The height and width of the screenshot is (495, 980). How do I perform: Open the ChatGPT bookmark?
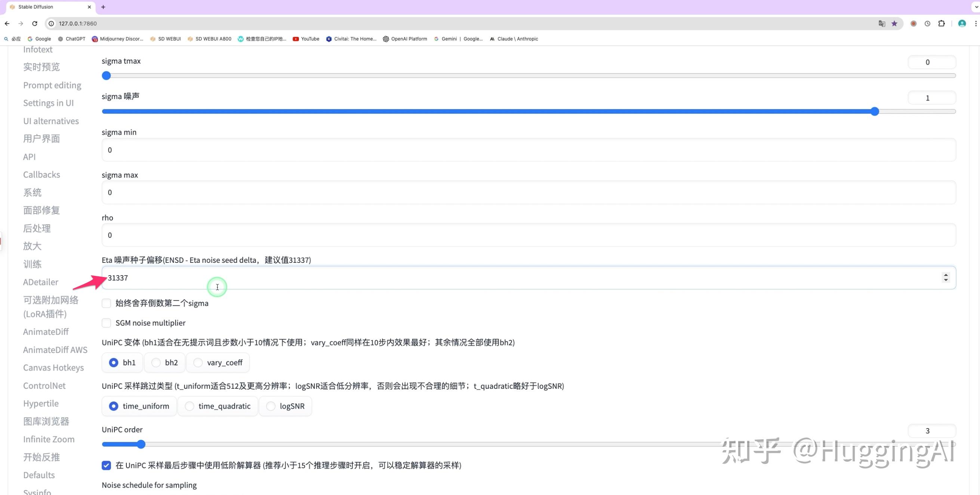71,39
